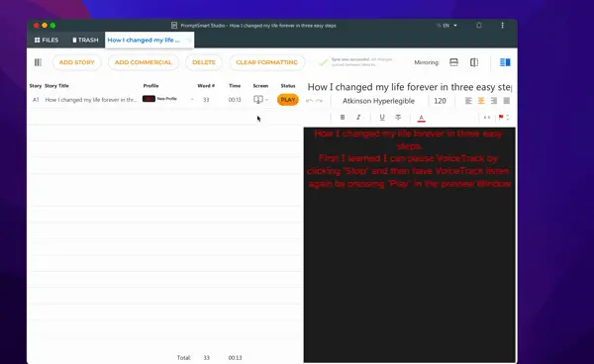Image resolution: width=594 pixels, height=364 pixels.
Task: Click the Story Title column header
Action: (x=56, y=86)
